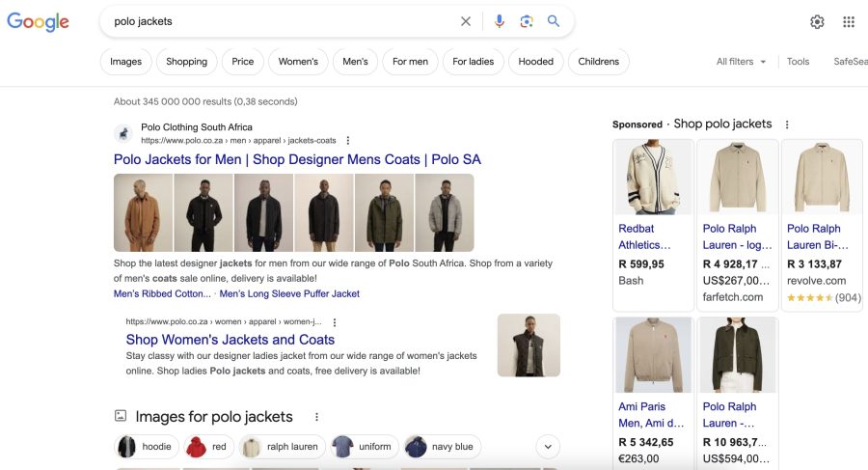Click the image icon beside Images for polo jackets

click(121, 416)
